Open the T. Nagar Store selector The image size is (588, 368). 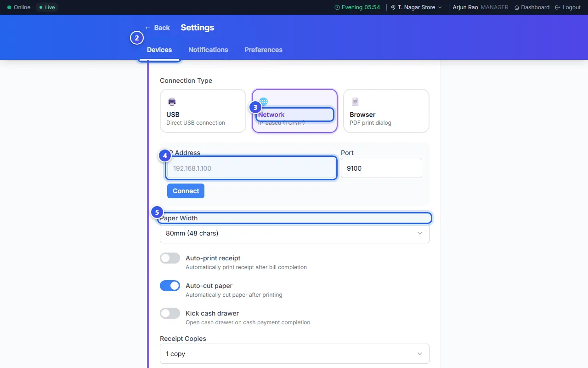(416, 7)
